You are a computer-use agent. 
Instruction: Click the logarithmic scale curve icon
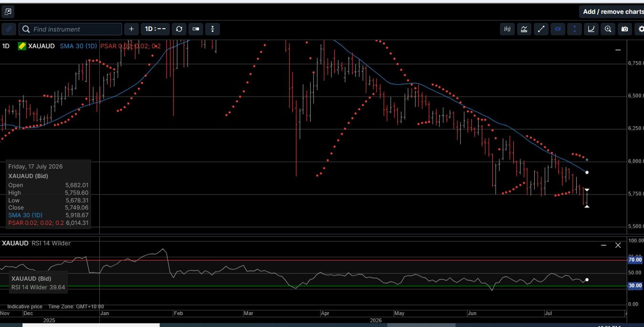click(591, 29)
